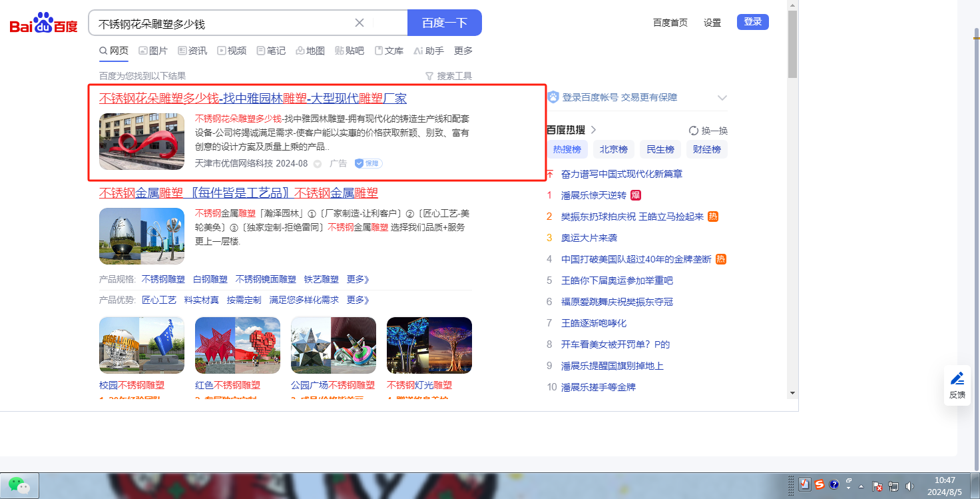Open the 不锈钢金属雕塑 每件皆是工艺品 result link
This screenshot has height=499, width=980.
(x=238, y=193)
